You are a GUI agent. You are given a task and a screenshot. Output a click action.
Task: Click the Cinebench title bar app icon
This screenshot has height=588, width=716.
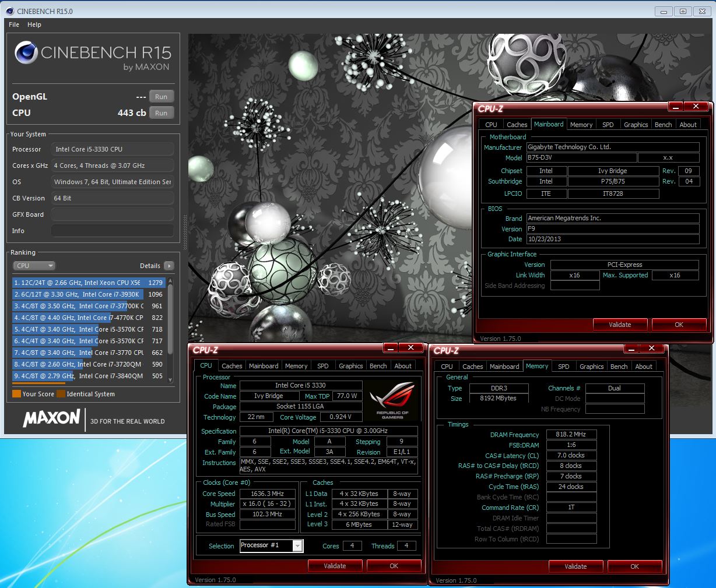click(x=9, y=11)
